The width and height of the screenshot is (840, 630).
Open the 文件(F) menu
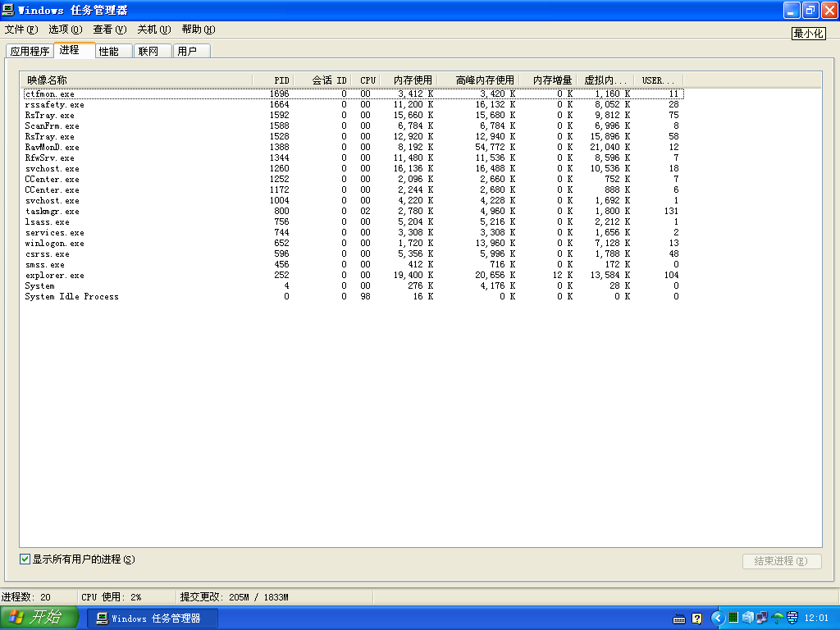coord(21,30)
